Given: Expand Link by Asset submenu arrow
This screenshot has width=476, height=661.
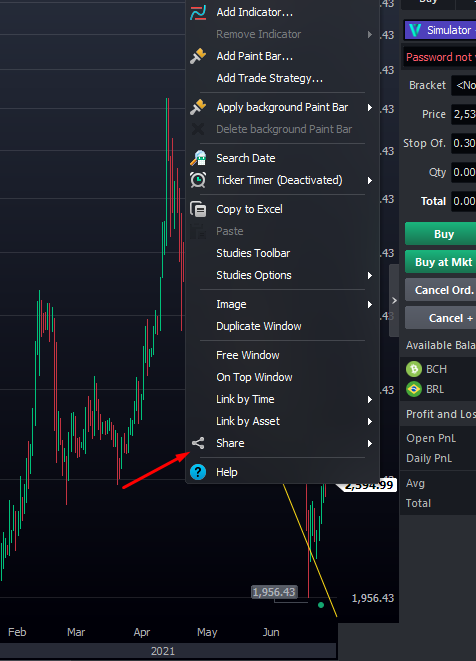Looking at the screenshot, I should (x=370, y=421).
